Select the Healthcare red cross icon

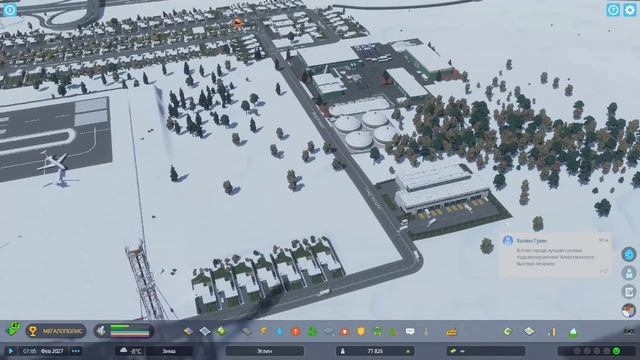click(x=296, y=331)
